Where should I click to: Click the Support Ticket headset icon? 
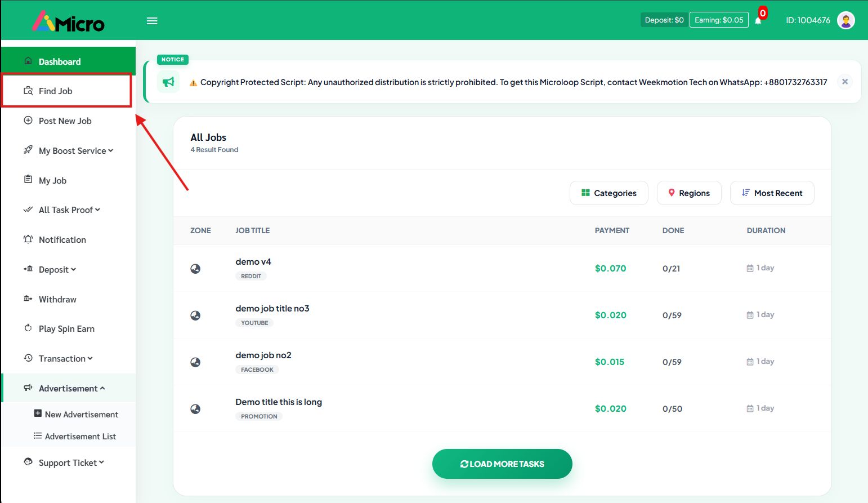pos(28,462)
